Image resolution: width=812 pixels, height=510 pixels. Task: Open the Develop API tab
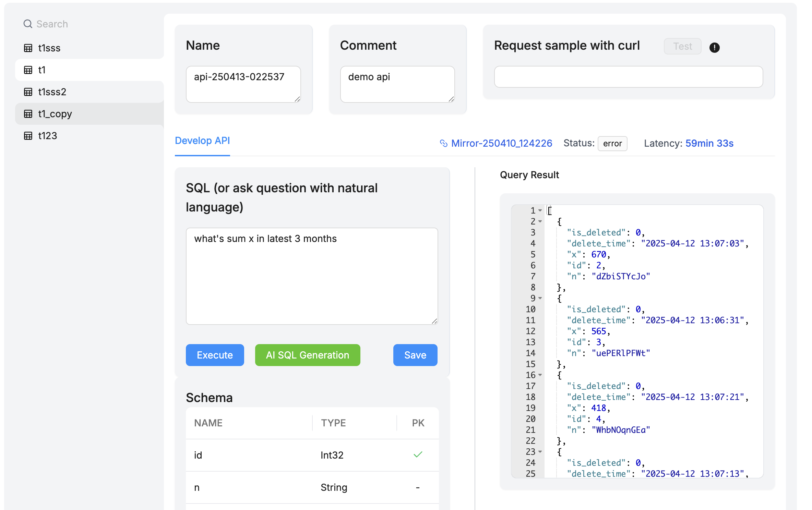(202, 141)
